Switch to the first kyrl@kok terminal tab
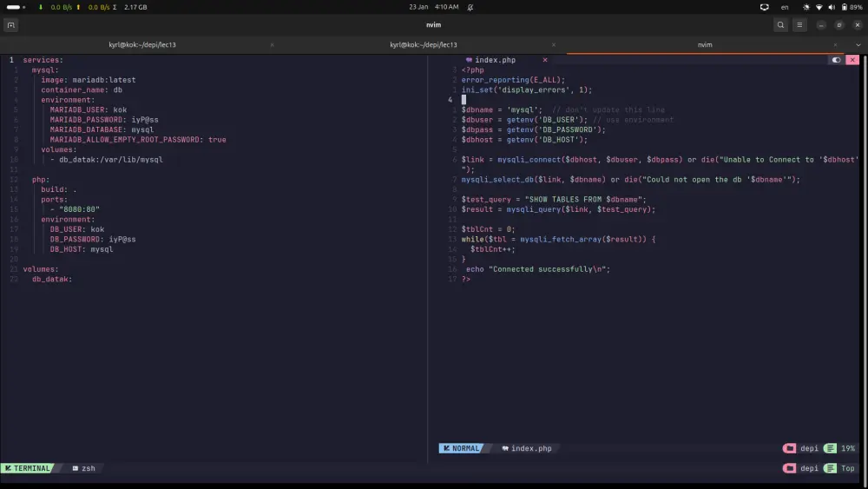Image resolution: width=868 pixels, height=489 pixels. click(144, 44)
